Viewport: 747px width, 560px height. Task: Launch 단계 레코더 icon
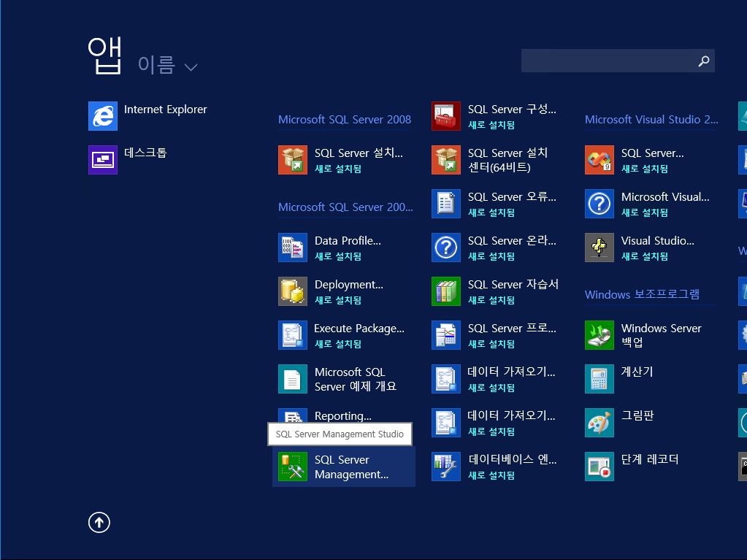tap(599, 467)
